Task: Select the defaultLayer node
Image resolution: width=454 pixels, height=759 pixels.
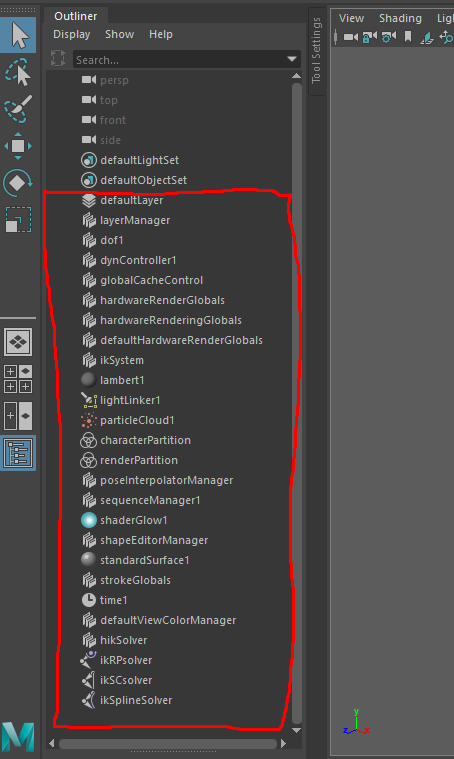Action: pos(131,200)
